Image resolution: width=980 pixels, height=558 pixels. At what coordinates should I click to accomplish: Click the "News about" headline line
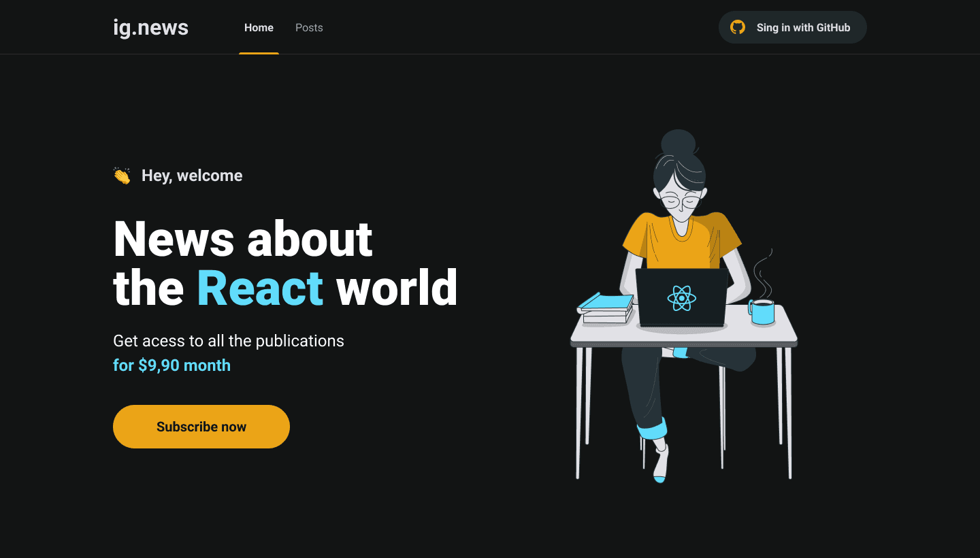coord(243,239)
